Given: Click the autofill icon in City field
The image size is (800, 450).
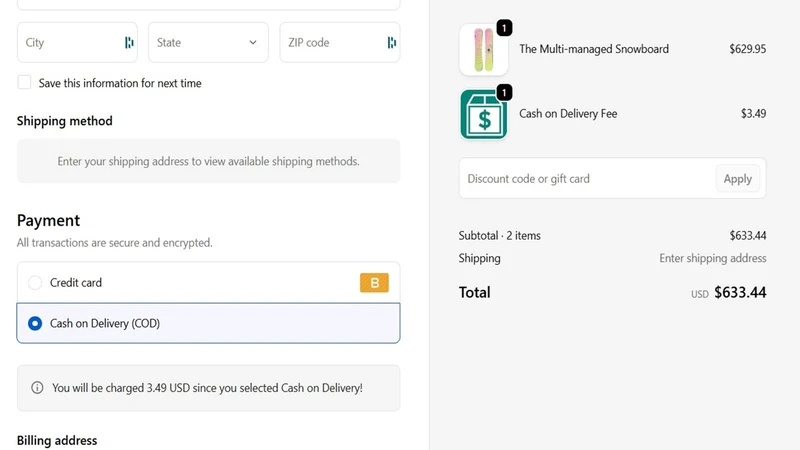Looking at the screenshot, I should [129, 42].
